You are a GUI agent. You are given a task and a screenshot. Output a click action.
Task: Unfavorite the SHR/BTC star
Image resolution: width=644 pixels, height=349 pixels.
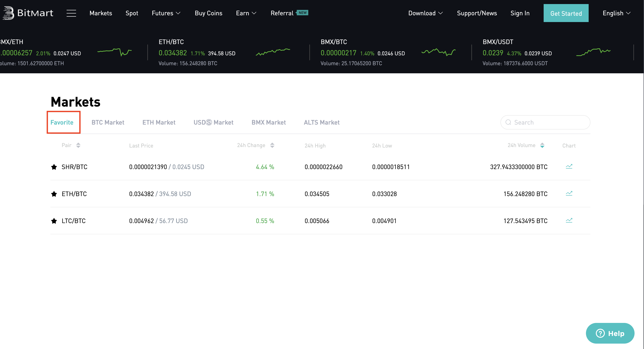coord(54,167)
